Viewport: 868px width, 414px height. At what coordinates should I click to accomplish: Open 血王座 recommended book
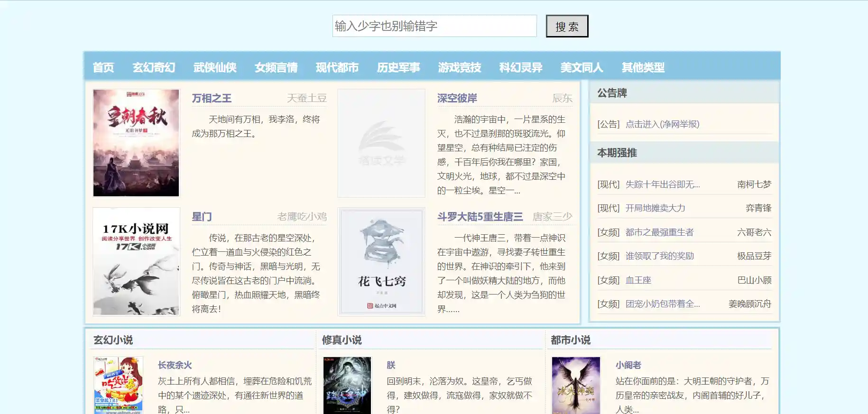tap(638, 280)
